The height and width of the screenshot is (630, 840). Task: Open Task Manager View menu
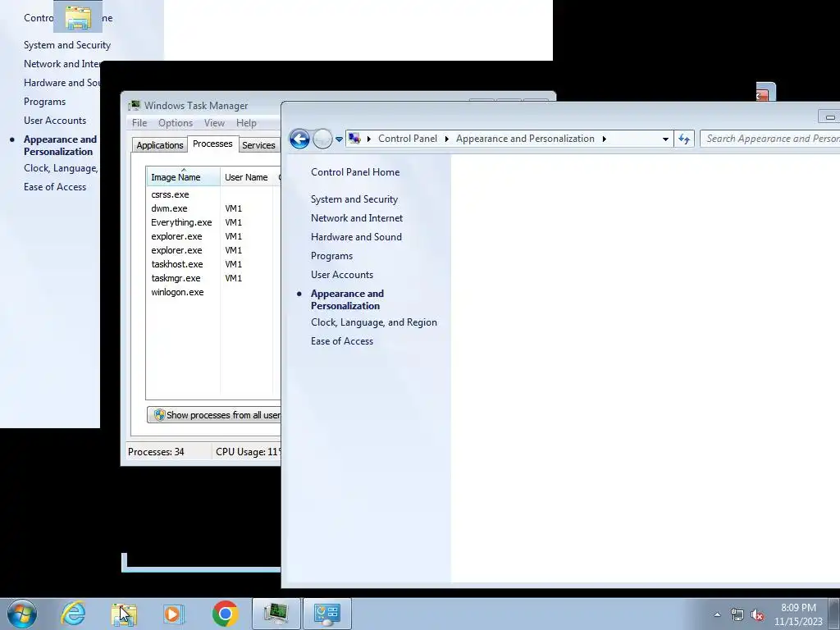tap(214, 123)
